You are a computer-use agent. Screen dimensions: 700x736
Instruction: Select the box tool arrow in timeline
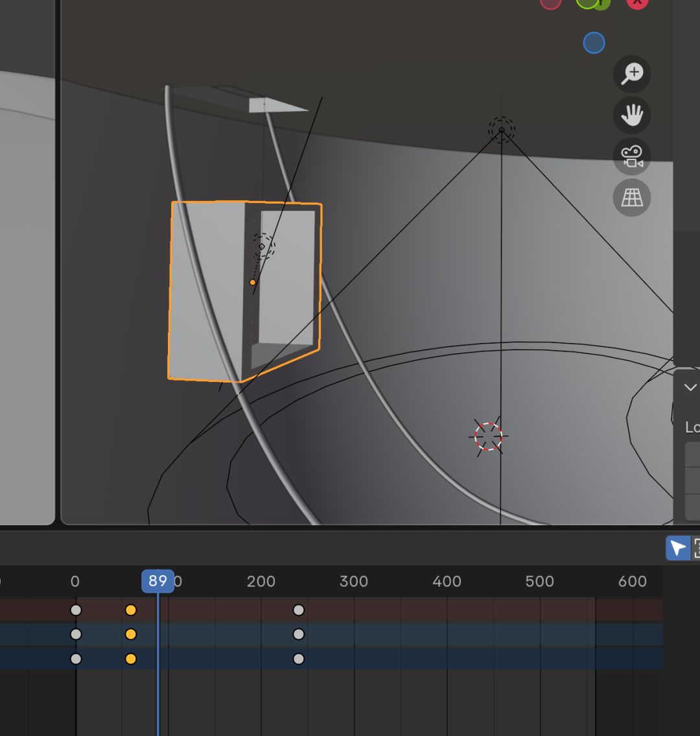(678, 548)
